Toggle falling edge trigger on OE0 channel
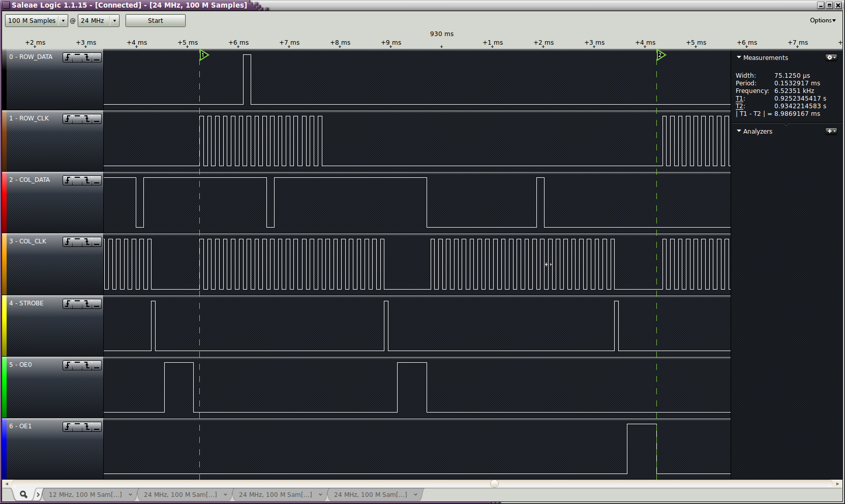 [87, 365]
